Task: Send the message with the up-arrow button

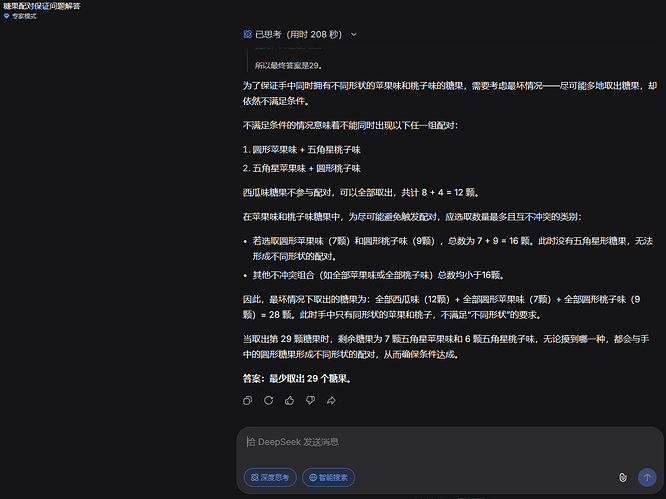Action: pyautogui.click(x=647, y=477)
